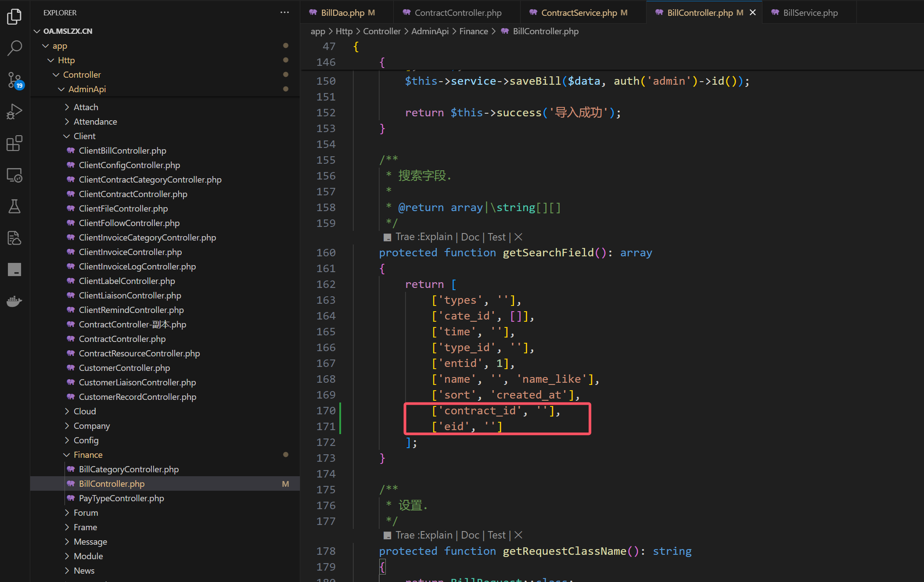Click PHP icon of PayTypeController.php
Viewport: 924px width, 582px height.
click(x=71, y=498)
